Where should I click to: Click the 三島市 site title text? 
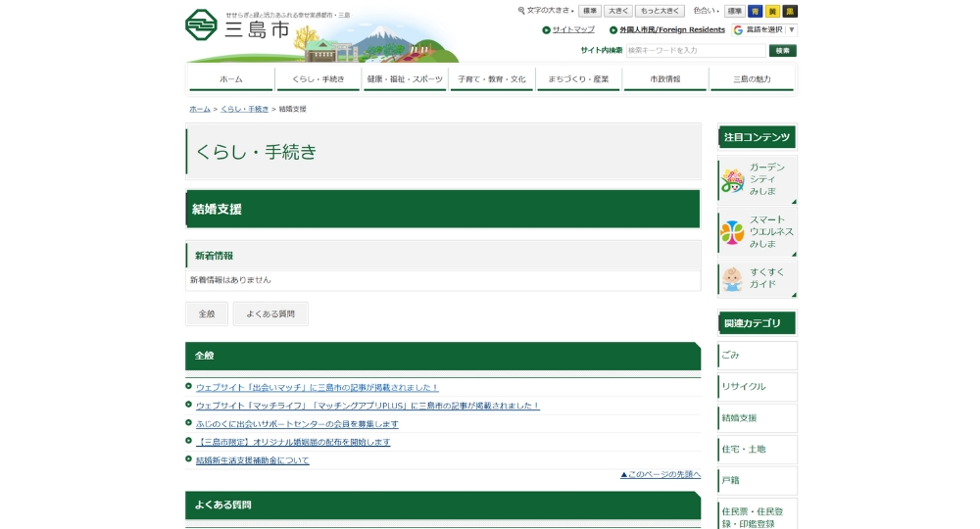tap(258, 29)
